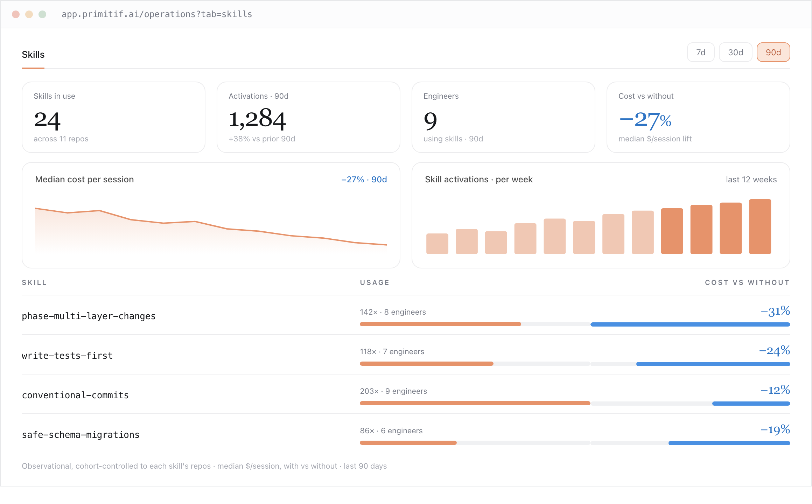Image resolution: width=812 pixels, height=504 pixels.
Task: Click the 86× · 6 engineers usage text
Action: 391,430
